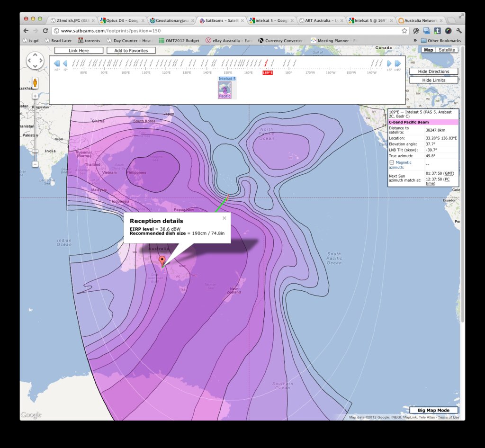This screenshot has width=485, height=448.
Task: Click Hide Limits button
Action: (x=434, y=80)
